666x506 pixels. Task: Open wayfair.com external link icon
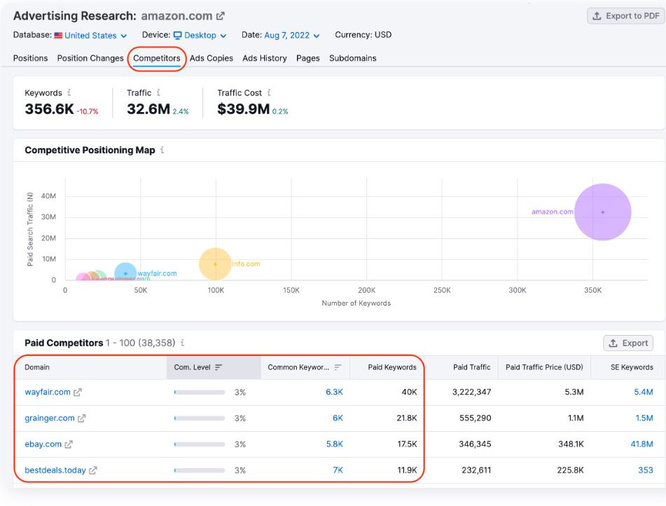coord(77,392)
